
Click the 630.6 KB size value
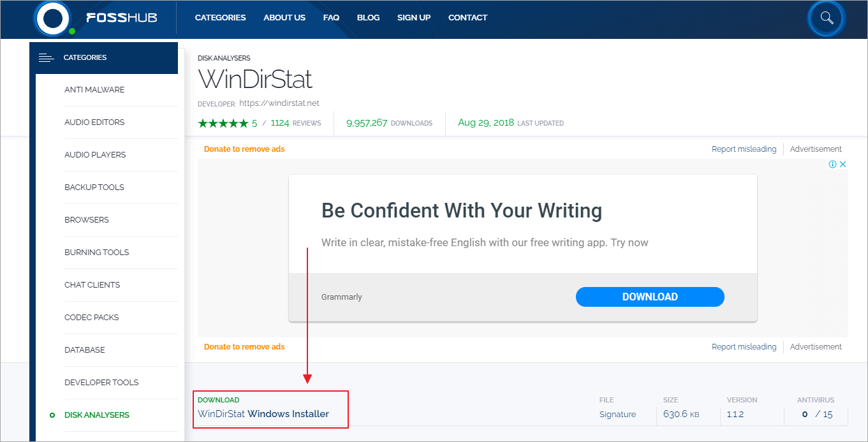tap(681, 415)
